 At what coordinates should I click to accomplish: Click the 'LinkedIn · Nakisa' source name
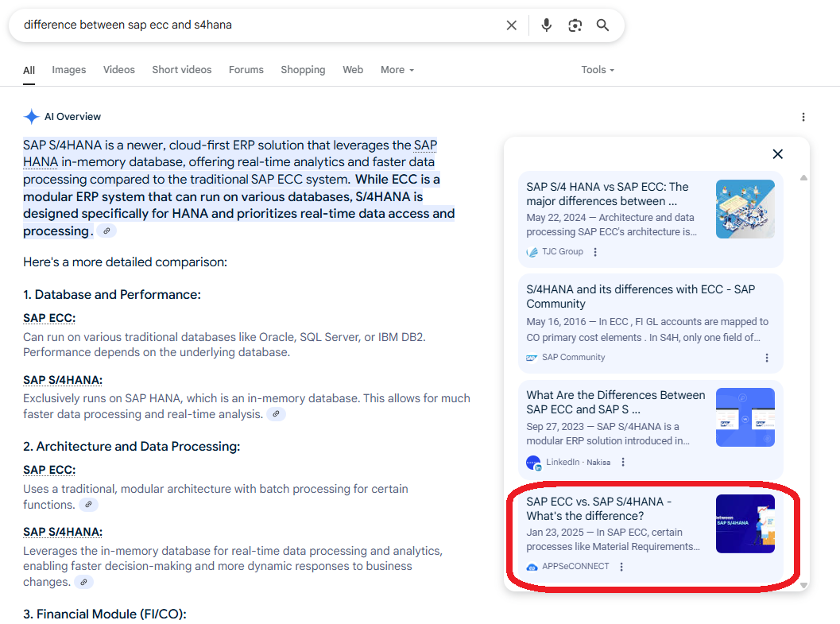578,462
